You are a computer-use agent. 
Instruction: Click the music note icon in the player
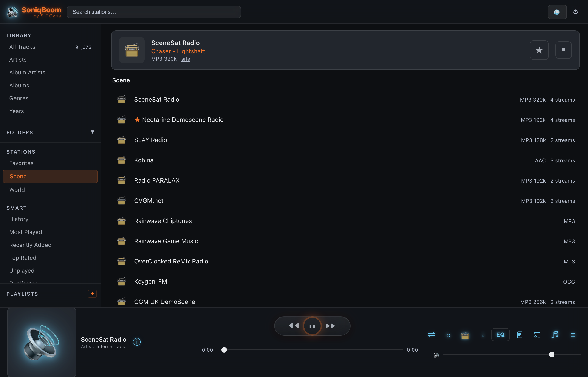click(555, 334)
